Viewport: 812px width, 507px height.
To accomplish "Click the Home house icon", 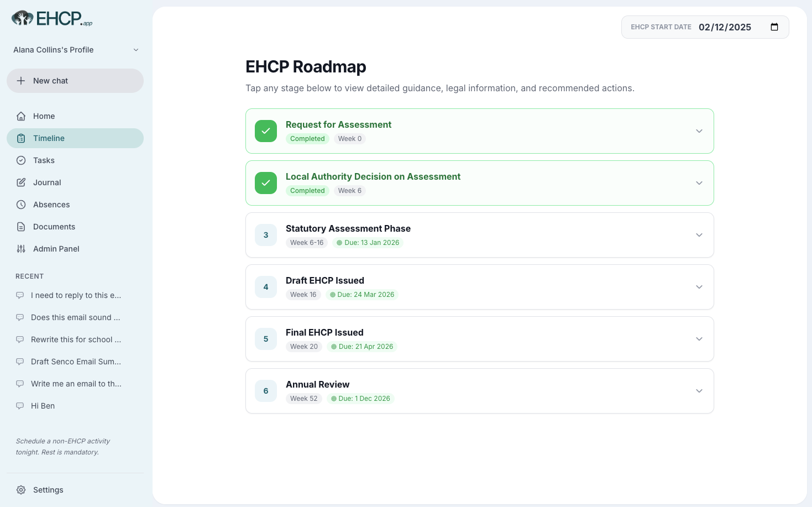I will tap(21, 116).
